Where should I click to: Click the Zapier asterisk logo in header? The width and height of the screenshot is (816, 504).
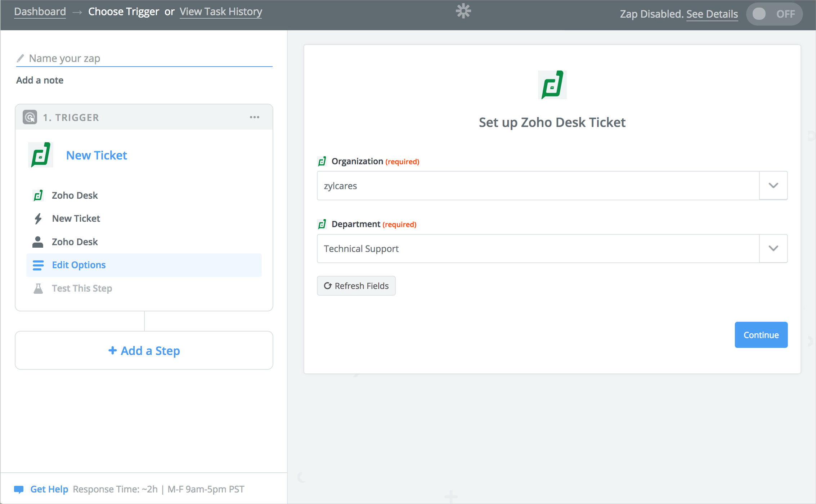[x=463, y=11]
